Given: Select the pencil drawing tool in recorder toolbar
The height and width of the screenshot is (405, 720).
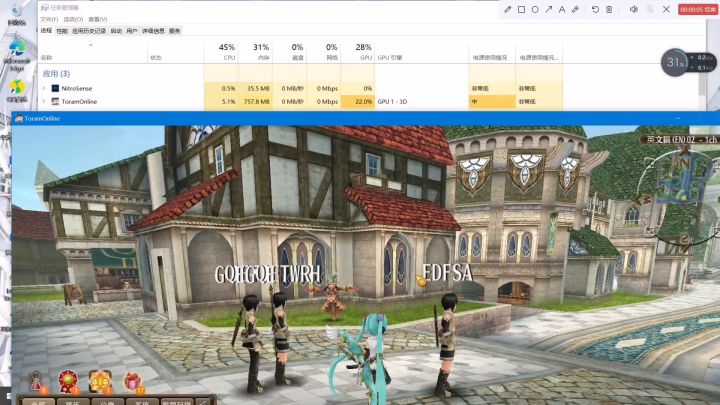Looking at the screenshot, I should [x=507, y=9].
